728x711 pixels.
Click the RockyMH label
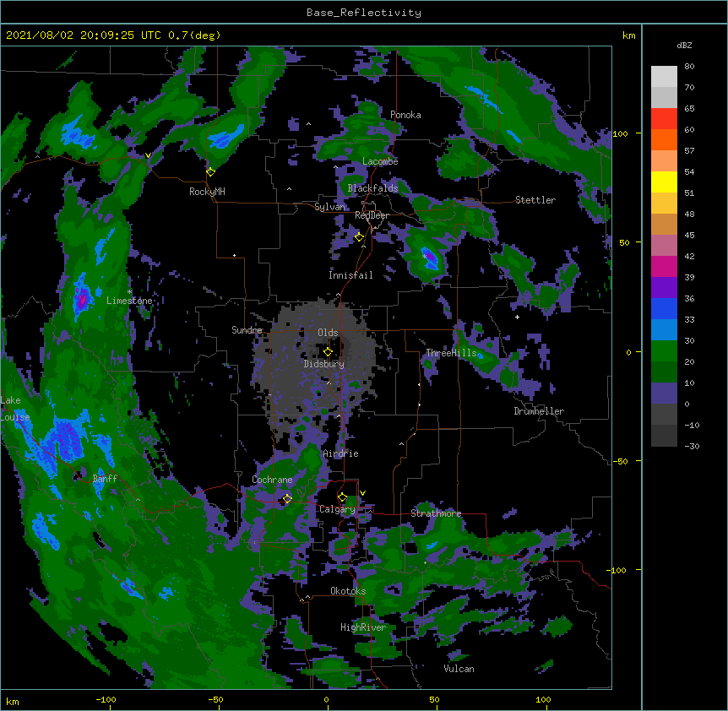[207, 192]
